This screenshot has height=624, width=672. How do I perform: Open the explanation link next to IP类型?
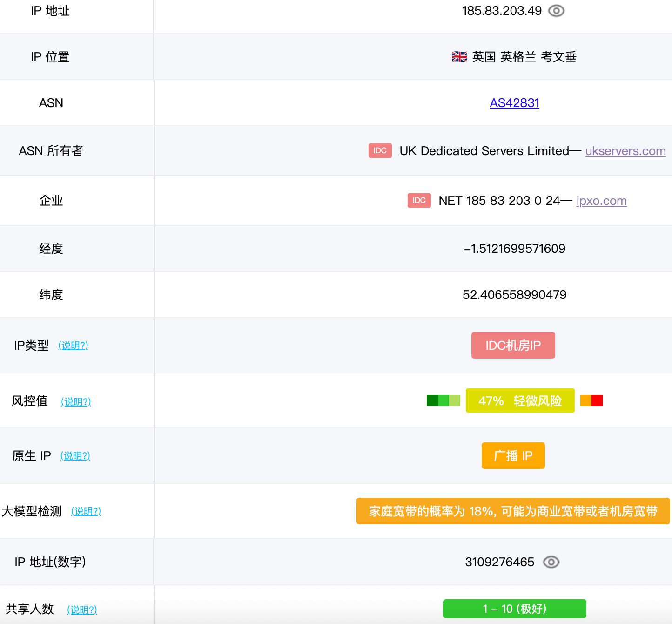[73, 346]
